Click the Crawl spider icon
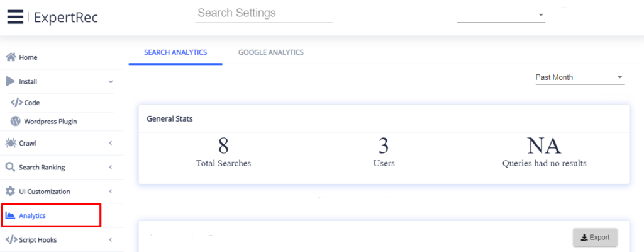This screenshot has height=252, width=644. [11, 143]
